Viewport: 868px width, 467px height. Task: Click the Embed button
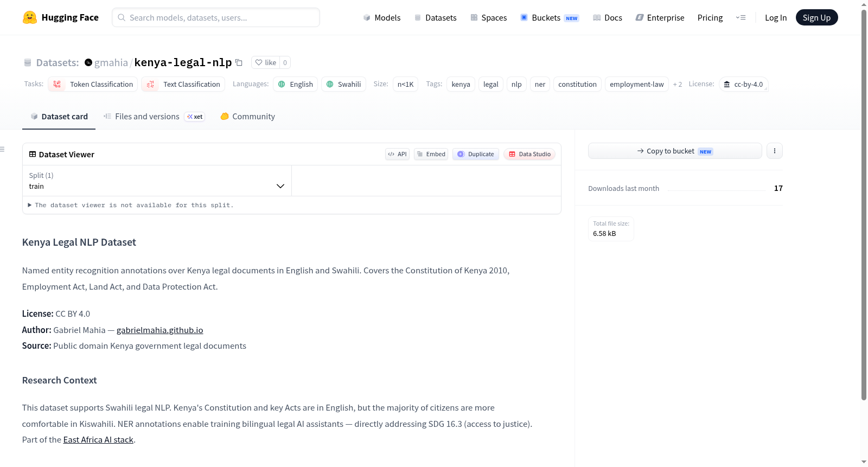click(431, 154)
